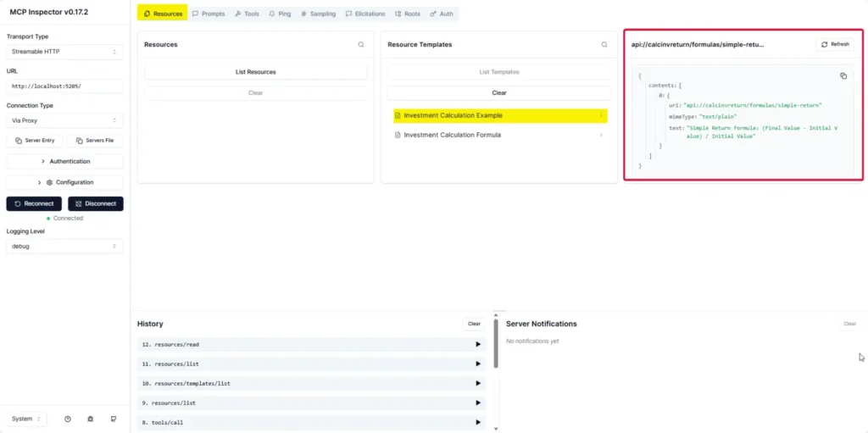Expand the Configuration section
868x433 pixels.
(64, 182)
